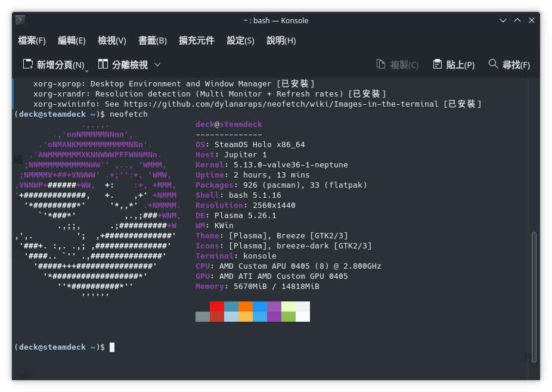The height and width of the screenshot is (392, 552).
Task: Click the 'deck@steamdeck' header above the dashed line
Action: [229, 125]
